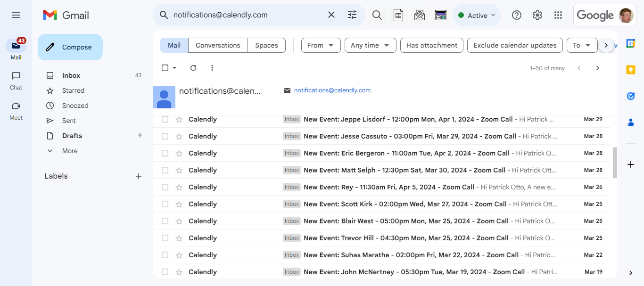Screen dimensions: 644x286
Task: Click inside the search mail field
Action: click(x=248, y=15)
